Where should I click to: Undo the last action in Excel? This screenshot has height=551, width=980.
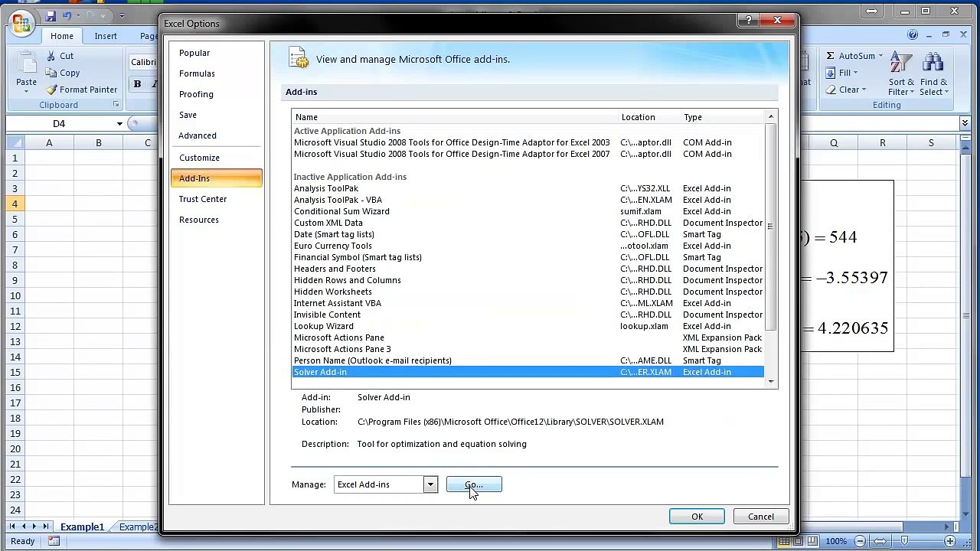point(67,15)
